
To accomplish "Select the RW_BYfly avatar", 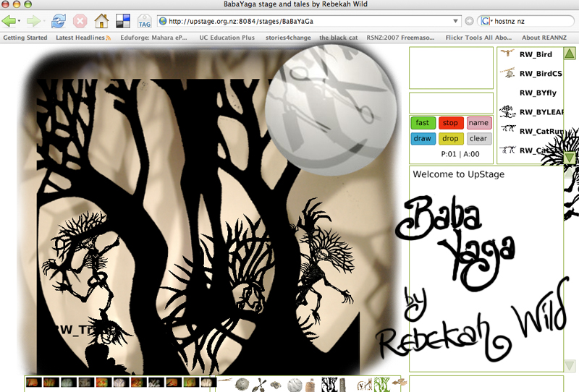I will click(538, 93).
